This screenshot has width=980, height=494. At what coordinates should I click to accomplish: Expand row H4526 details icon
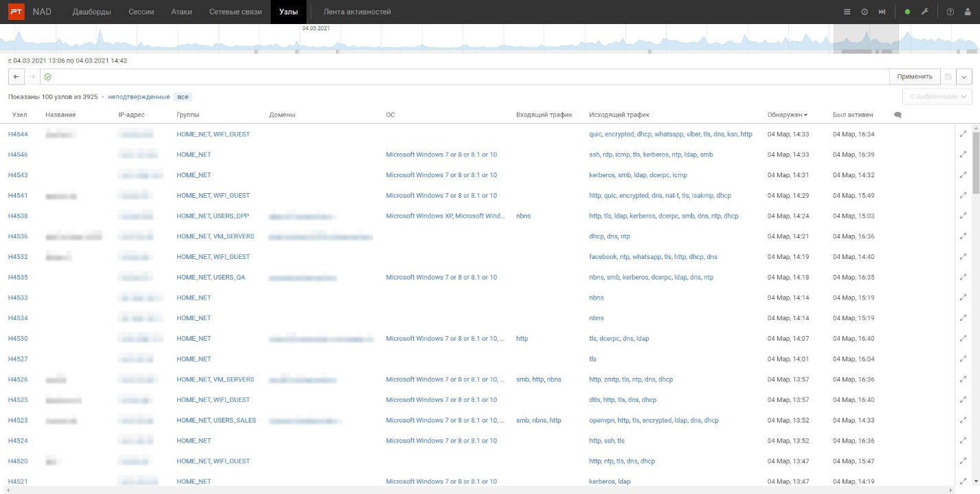tap(963, 379)
